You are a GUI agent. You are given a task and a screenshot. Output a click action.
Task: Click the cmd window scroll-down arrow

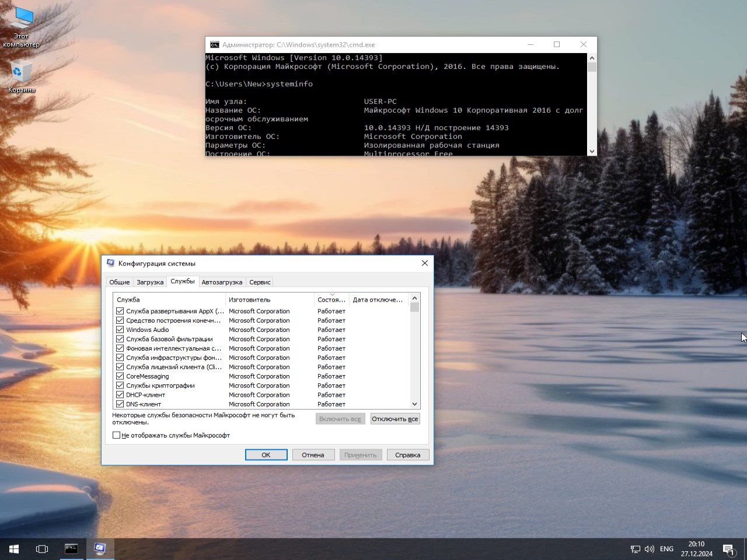[x=592, y=151]
